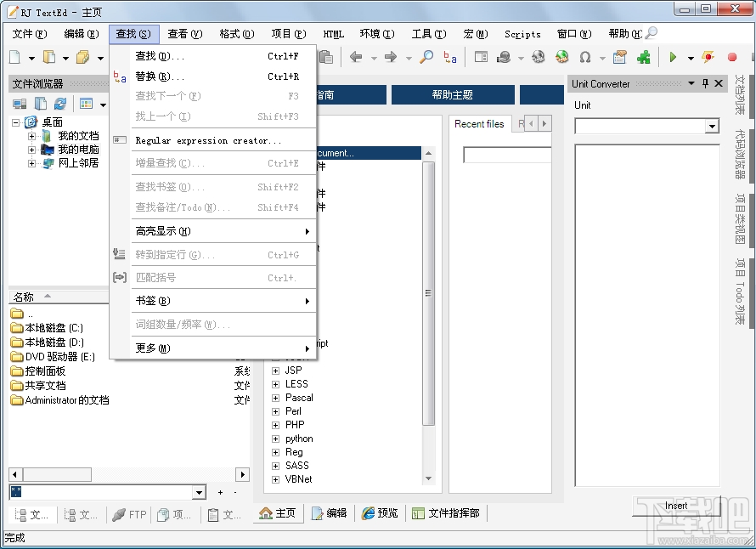756x549 pixels.
Task: Open the 代码浏览器 side panel tab
Action: (x=740, y=155)
